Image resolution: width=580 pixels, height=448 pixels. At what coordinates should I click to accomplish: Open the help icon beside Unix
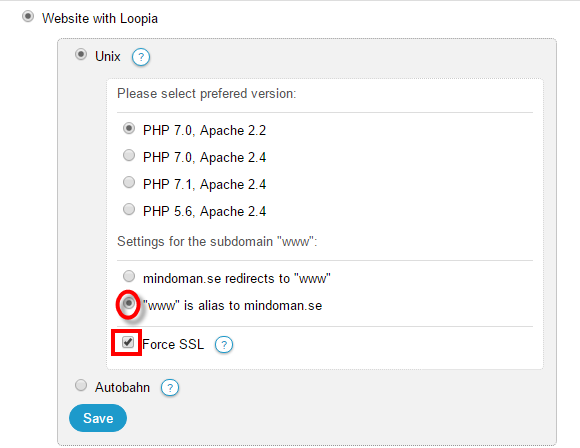[141, 57]
